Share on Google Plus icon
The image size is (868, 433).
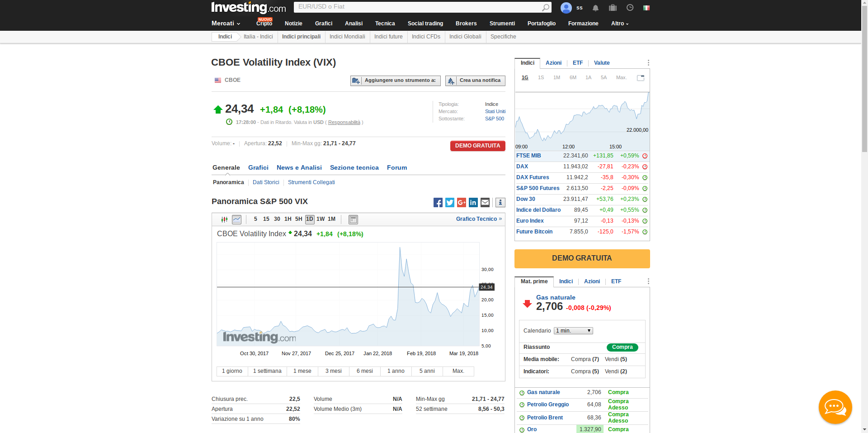(462, 202)
